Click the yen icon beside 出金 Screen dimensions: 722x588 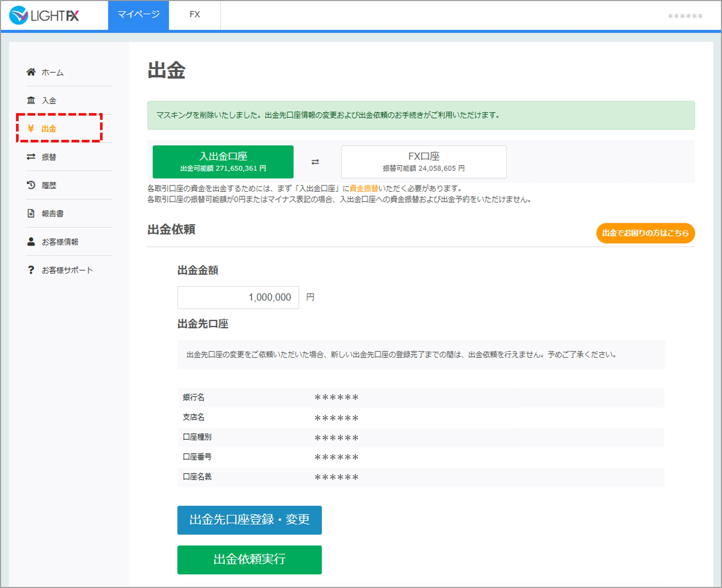tap(31, 128)
